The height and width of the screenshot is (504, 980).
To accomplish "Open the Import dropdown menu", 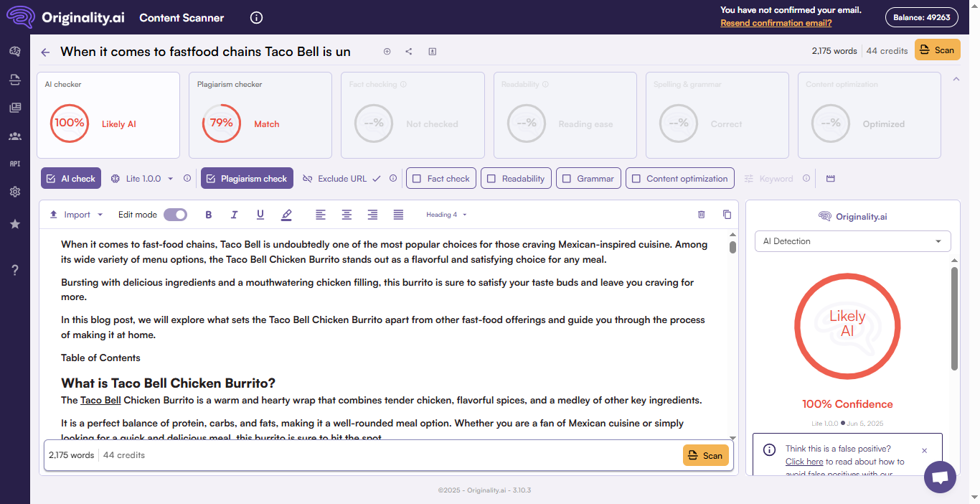I will (x=76, y=215).
